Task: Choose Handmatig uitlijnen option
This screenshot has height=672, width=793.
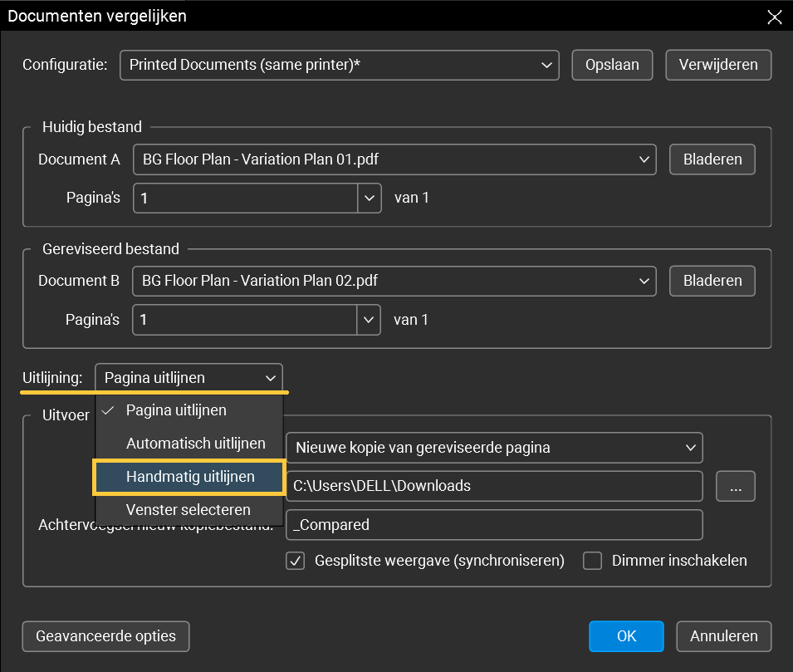Action: [x=189, y=477]
